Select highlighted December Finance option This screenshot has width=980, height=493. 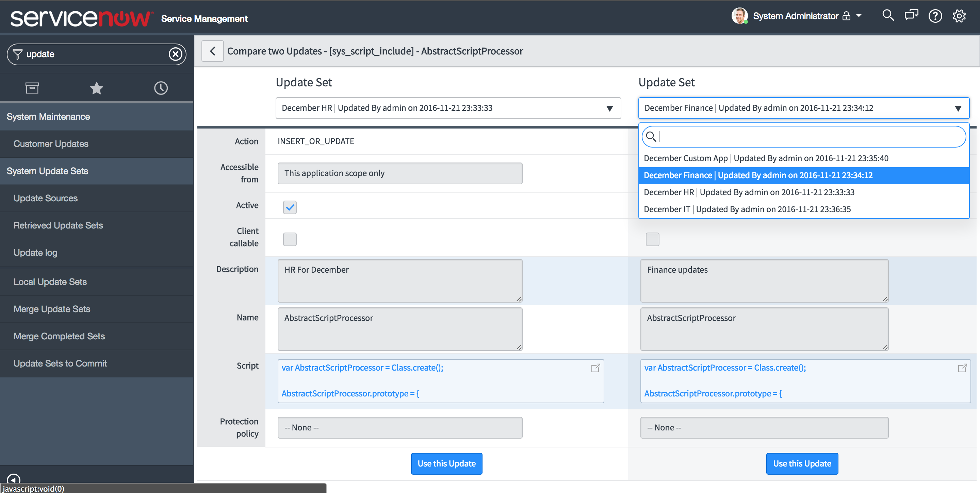[x=803, y=175]
